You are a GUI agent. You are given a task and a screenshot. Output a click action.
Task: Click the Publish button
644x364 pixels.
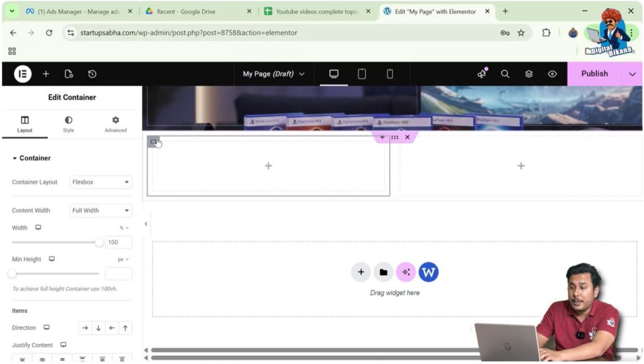[594, 74]
